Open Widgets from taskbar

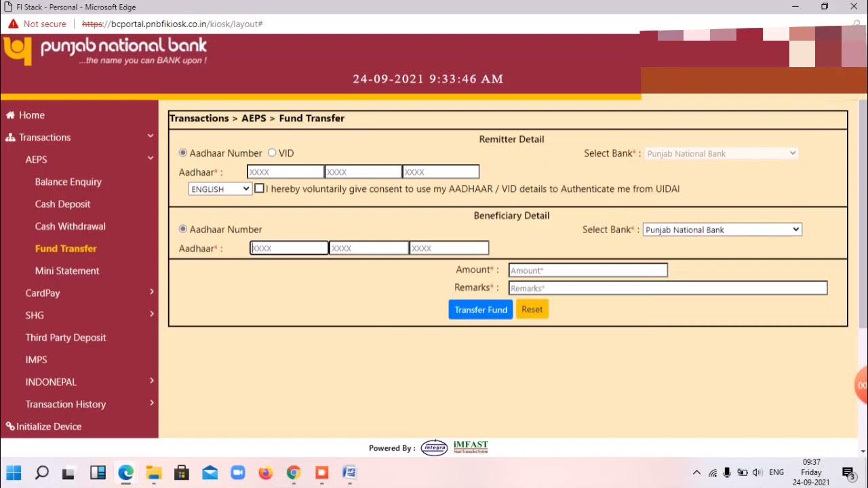98,472
